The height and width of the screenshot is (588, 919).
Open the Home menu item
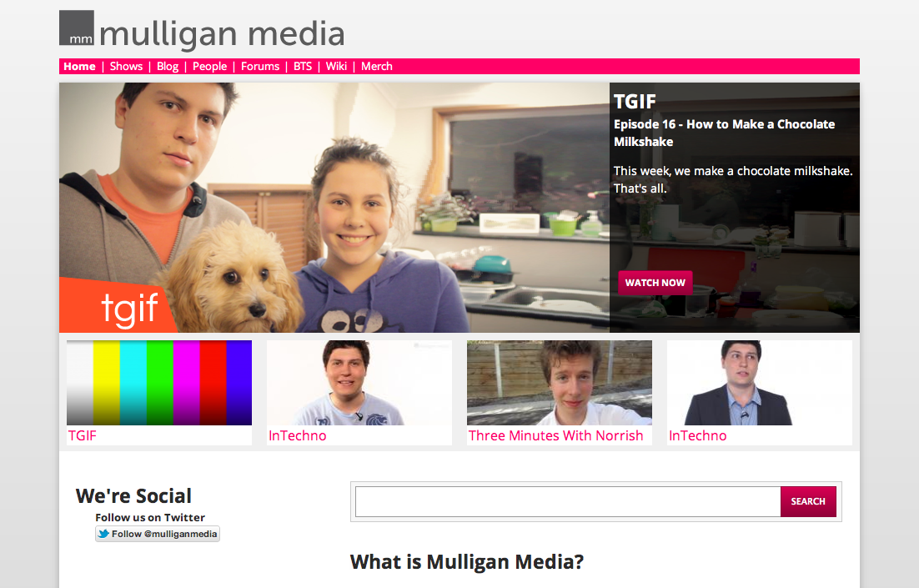click(79, 66)
